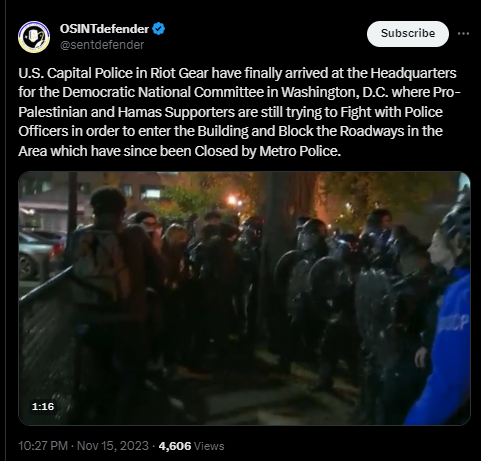This screenshot has width=481, height=461.
Task: Open the @sentdefender handle link
Action: click(102, 45)
